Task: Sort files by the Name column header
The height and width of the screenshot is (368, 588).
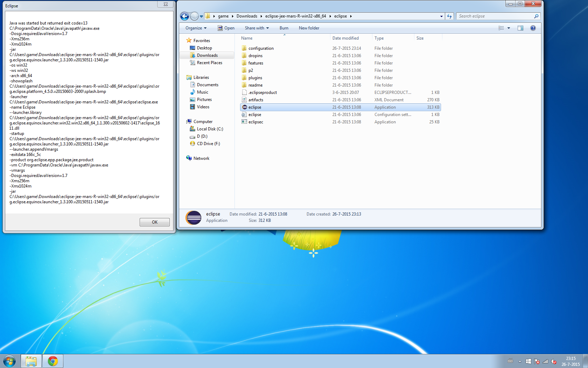Action: click(x=247, y=38)
